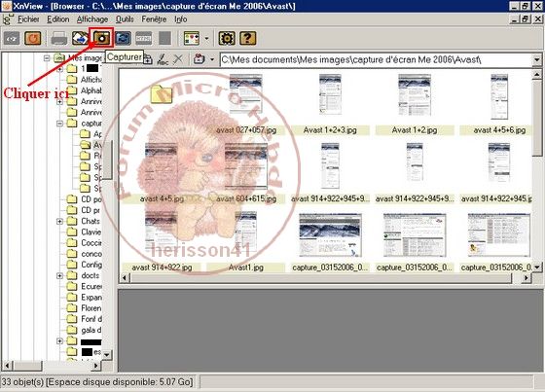Image resolution: width=545 pixels, height=392 pixels.
Task: Click the path address field
Action: tap(377, 59)
